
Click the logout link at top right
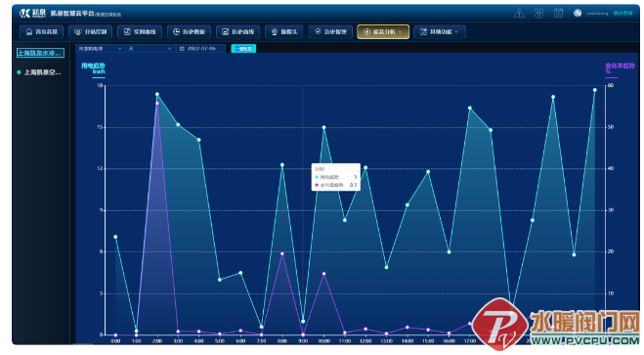click(623, 13)
